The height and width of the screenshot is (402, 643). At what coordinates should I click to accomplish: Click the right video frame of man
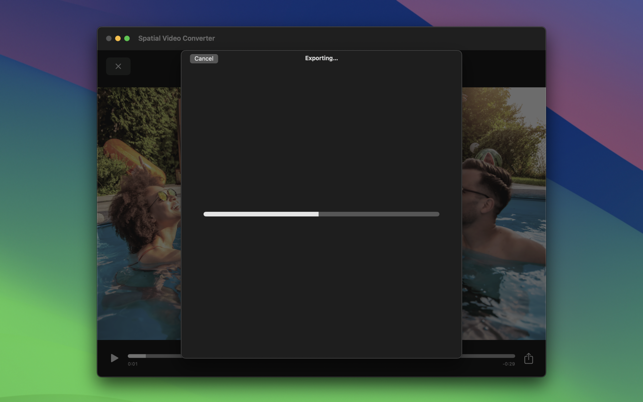pyautogui.click(x=504, y=213)
